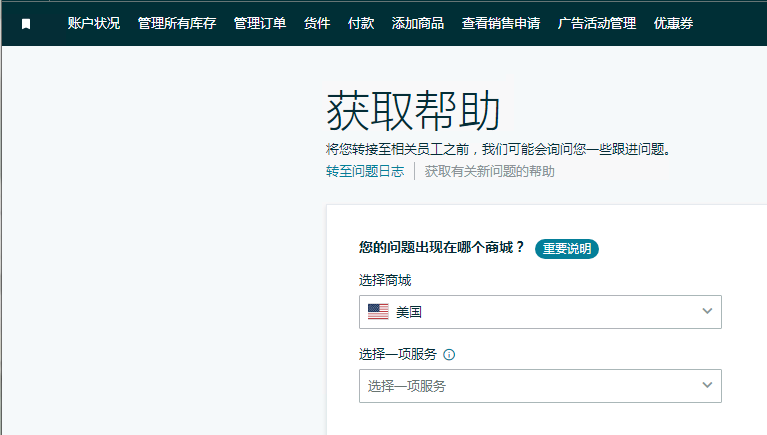Click the 获取有关新问题的帮助 link

pos(489,171)
